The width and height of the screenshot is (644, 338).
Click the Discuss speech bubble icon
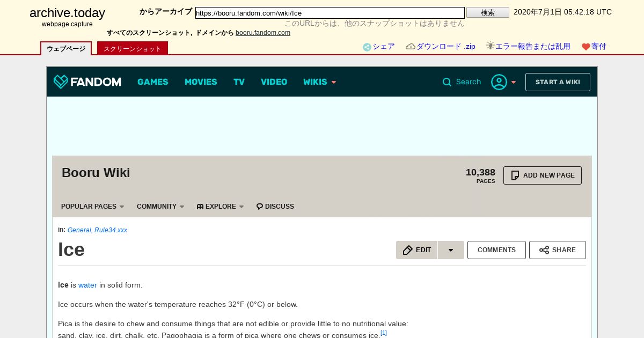[260, 207]
